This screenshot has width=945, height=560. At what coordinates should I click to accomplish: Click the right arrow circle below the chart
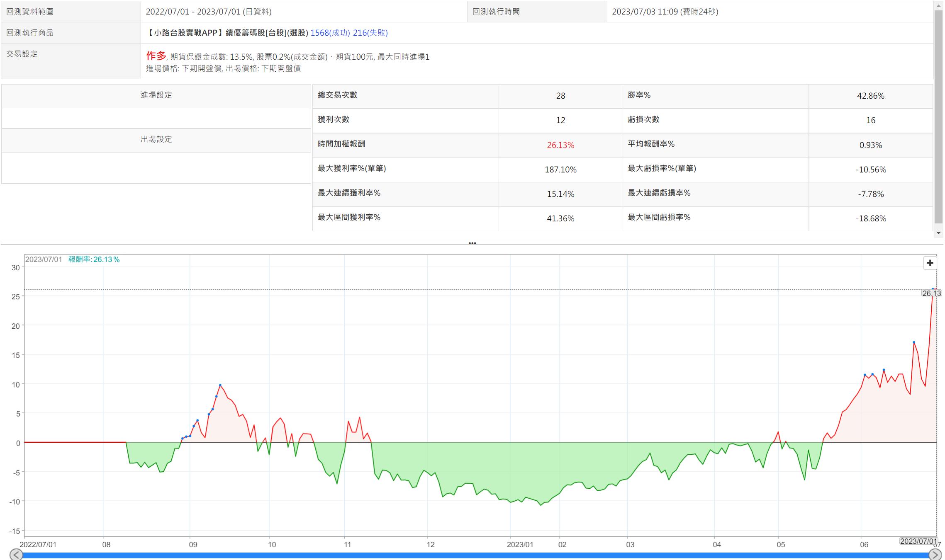point(935,554)
